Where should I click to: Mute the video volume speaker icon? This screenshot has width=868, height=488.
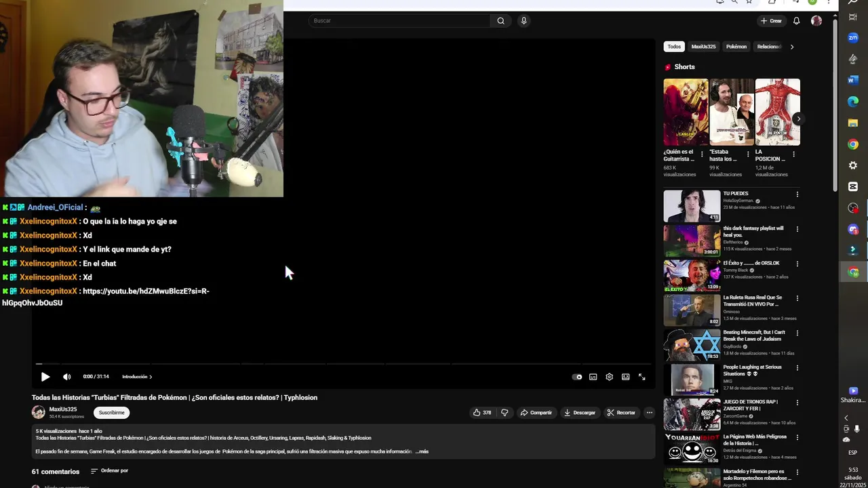(66, 377)
